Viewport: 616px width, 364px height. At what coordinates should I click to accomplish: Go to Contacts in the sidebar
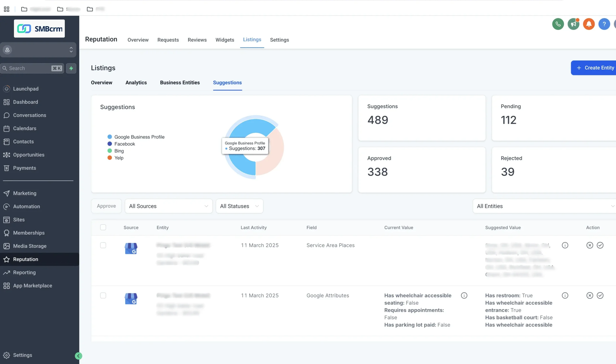pyautogui.click(x=23, y=142)
